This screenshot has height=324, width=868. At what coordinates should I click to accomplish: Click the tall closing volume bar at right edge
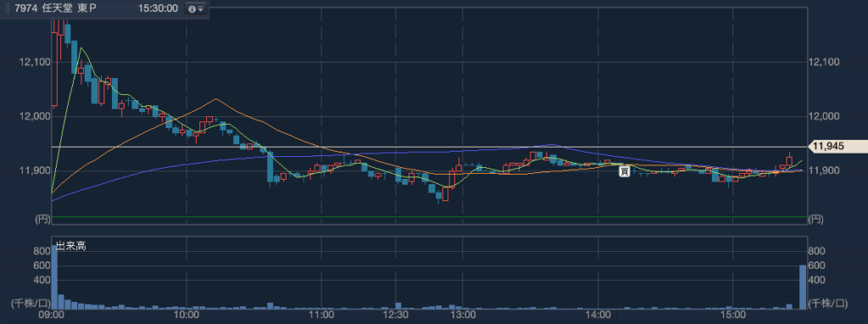(x=802, y=287)
